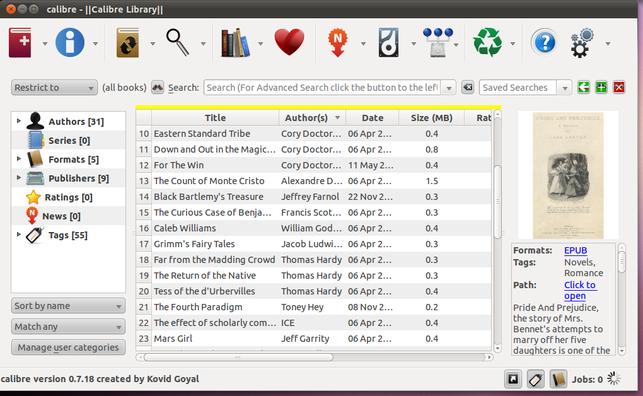Click the Jobs spinner icon

(613, 379)
